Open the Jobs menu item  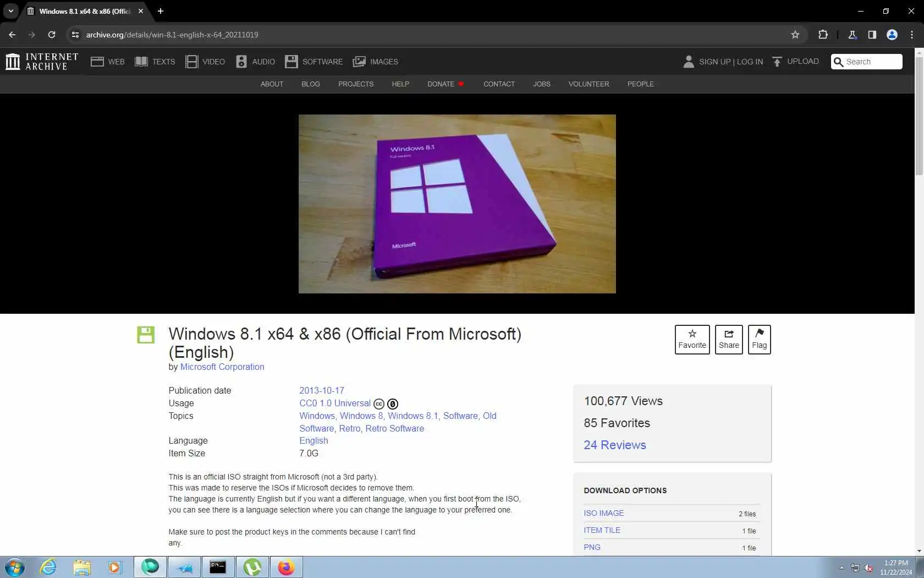point(542,84)
